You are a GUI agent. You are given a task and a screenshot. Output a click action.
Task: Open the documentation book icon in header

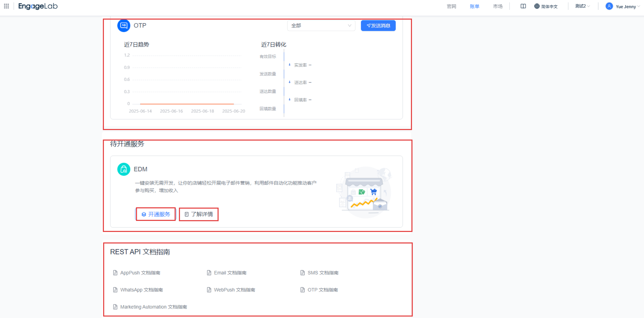pyautogui.click(x=523, y=6)
